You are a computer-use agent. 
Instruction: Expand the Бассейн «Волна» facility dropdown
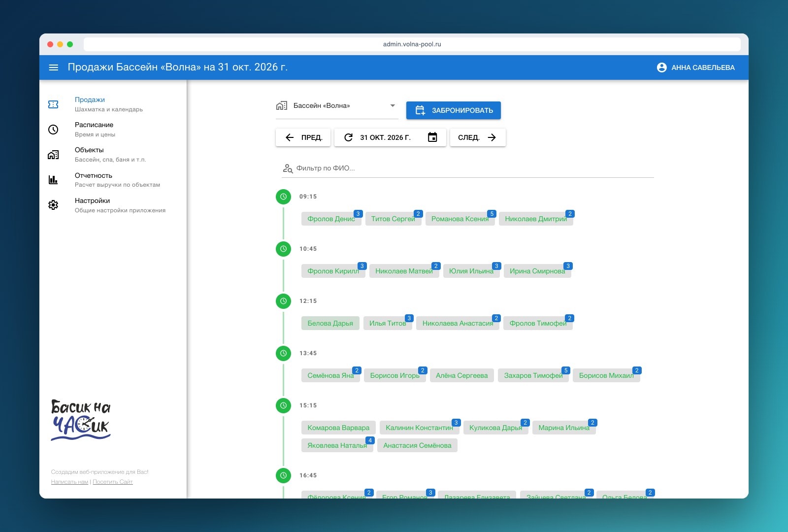point(337,106)
